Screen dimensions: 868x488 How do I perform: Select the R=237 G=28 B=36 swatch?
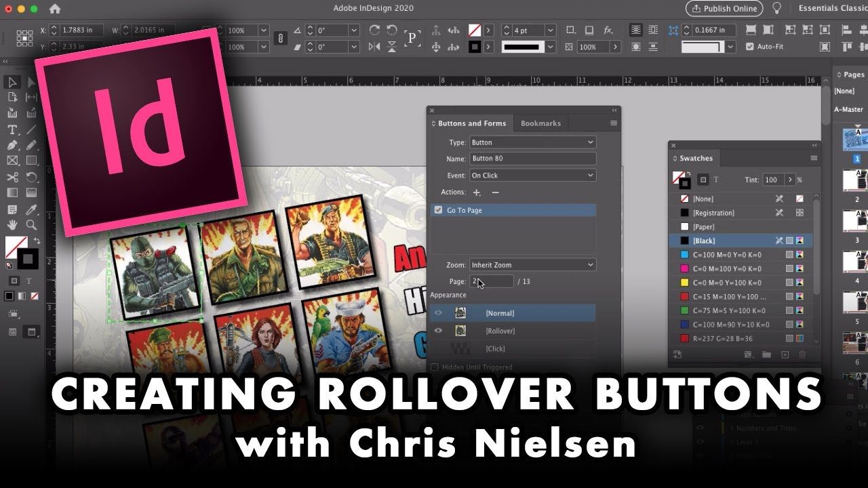[740, 339]
